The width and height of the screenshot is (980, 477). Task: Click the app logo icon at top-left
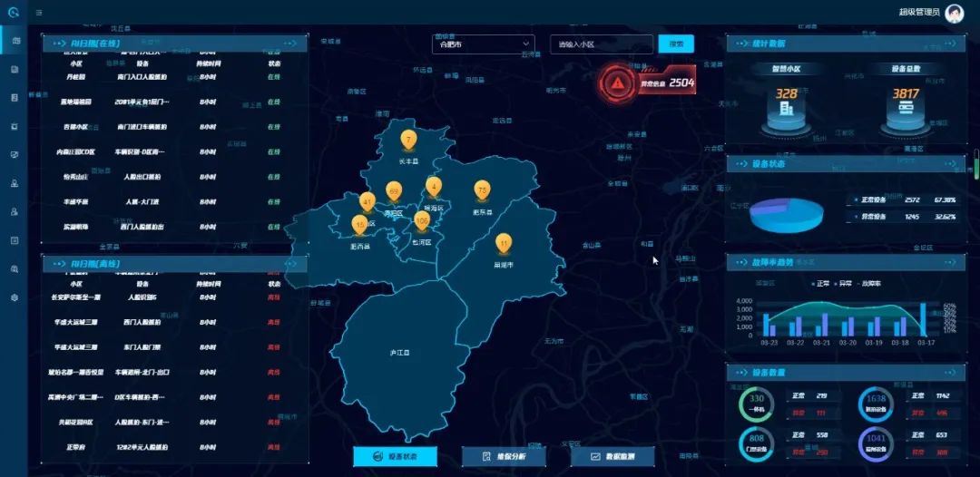tap(13, 13)
